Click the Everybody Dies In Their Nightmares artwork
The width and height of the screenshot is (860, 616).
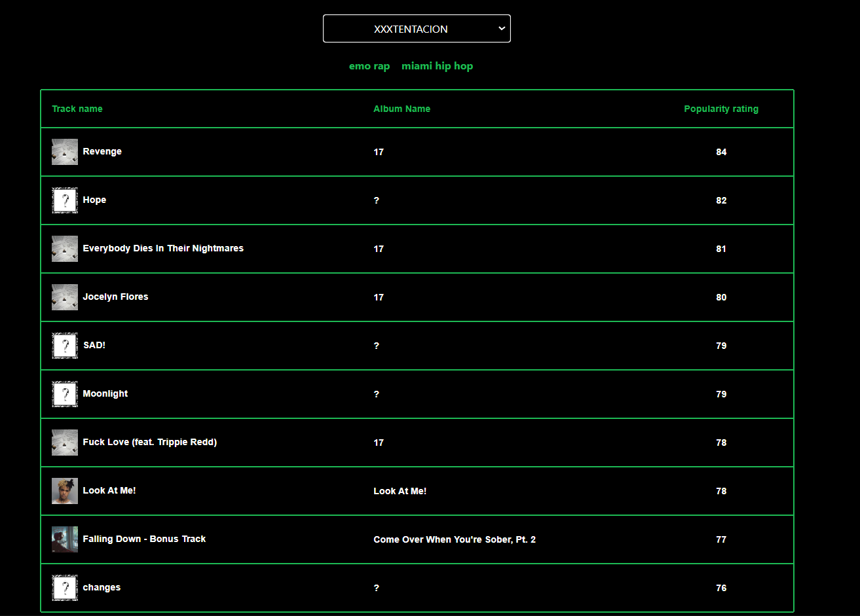click(64, 248)
